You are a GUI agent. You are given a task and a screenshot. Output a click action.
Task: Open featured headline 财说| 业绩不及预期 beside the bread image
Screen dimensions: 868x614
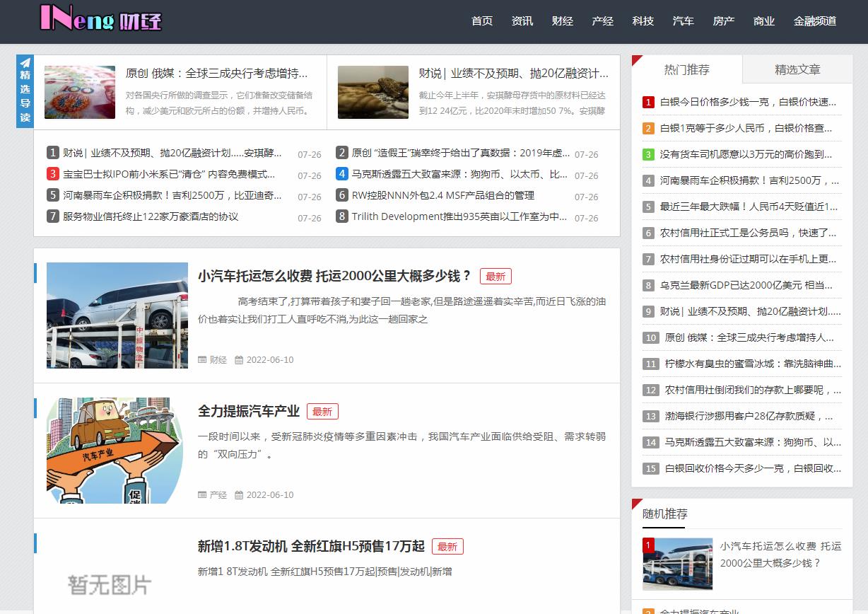click(x=514, y=73)
